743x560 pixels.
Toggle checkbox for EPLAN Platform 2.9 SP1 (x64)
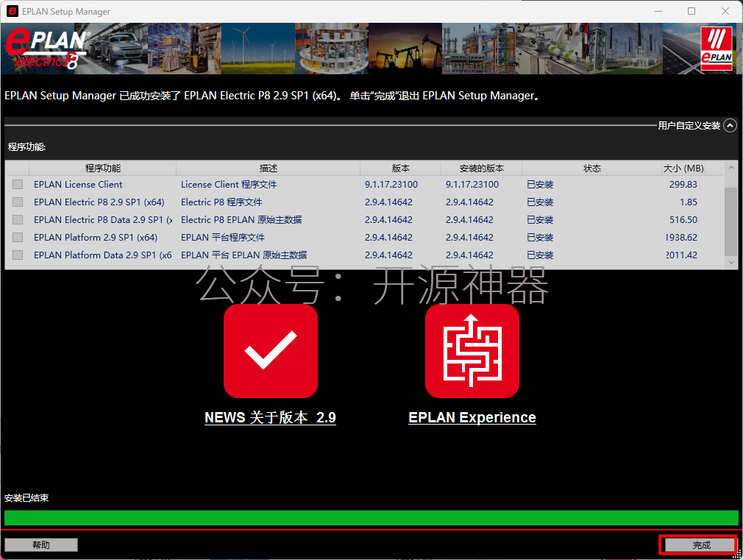click(x=18, y=237)
